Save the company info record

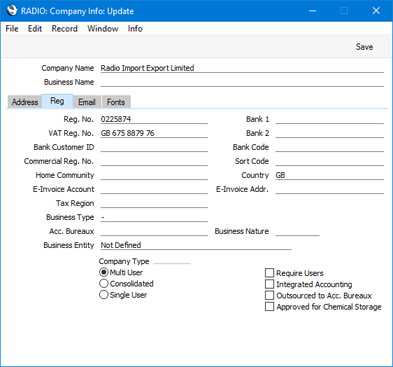(364, 47)
